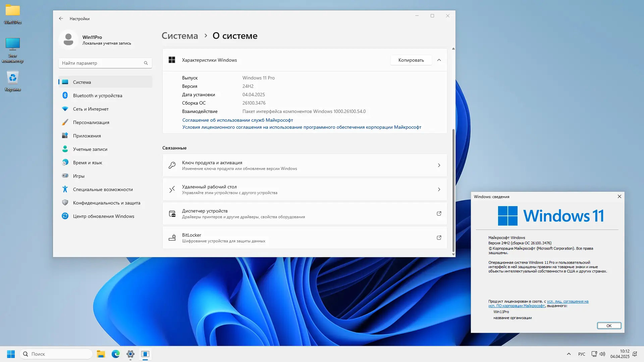Open Сеть и Интернет settings

(x=91, y=109)
